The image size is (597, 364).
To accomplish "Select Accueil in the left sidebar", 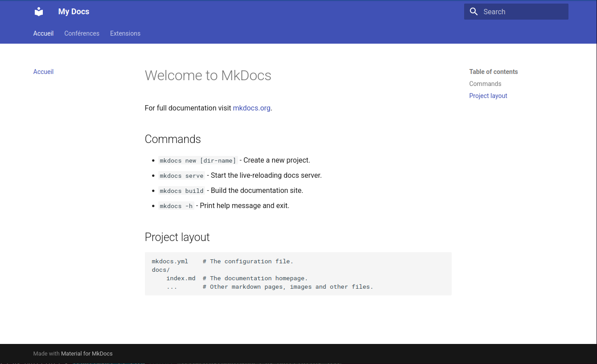I will click(x=43, y=72).
